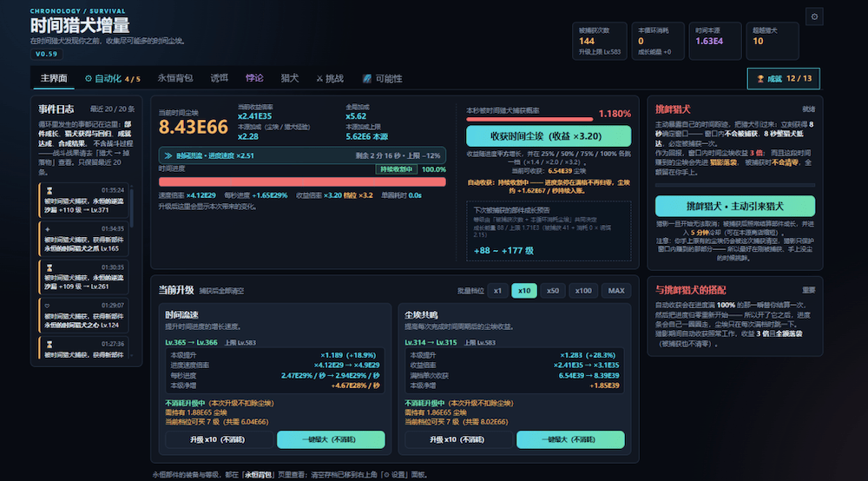Click log entry timestamped 01:34:35
This screenshot has width=868, height=481.
point(83,239)
